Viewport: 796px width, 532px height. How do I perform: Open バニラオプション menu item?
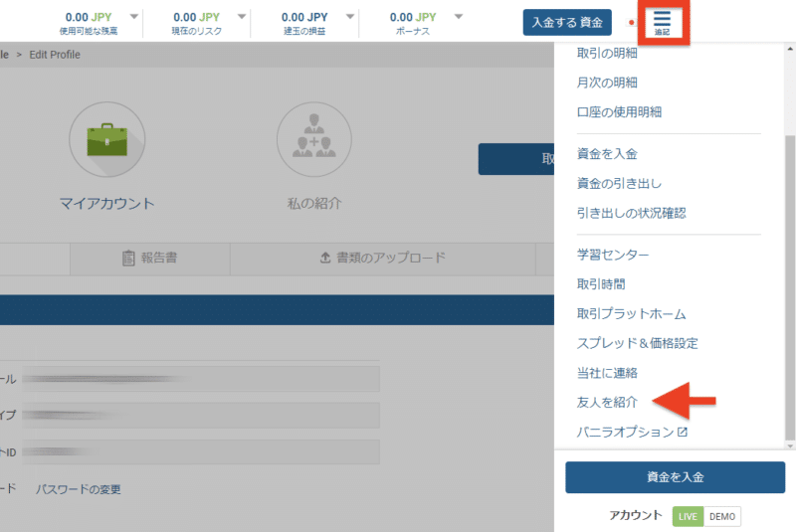pos(626,433)
